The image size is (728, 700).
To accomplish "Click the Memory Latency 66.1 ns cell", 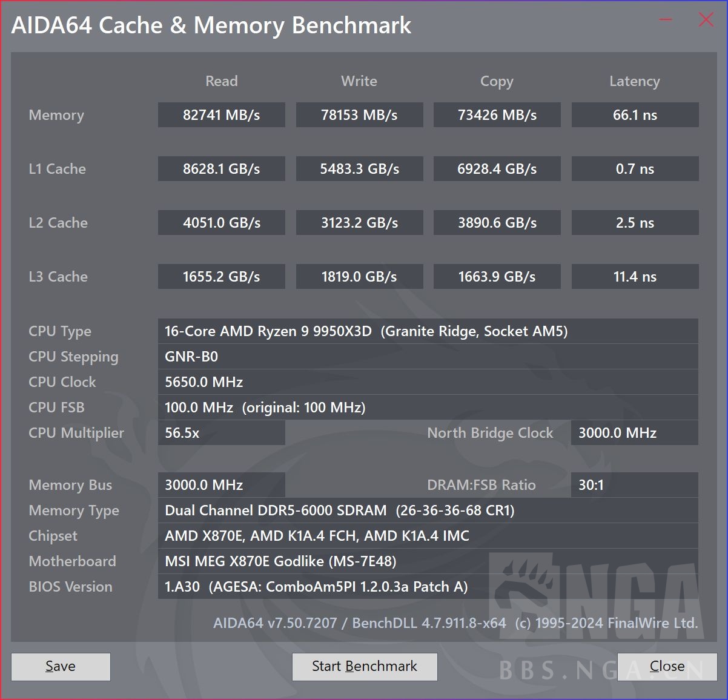I will [x=635, y=115].
